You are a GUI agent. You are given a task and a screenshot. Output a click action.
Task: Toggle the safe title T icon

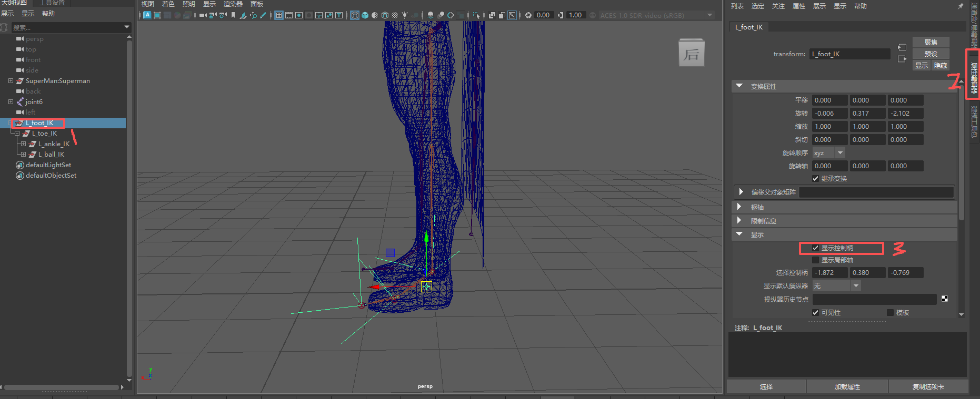(x=339, y=15)
